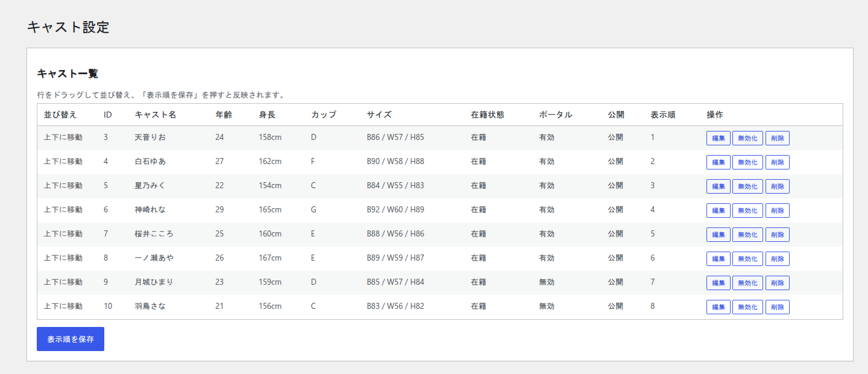Click 無効 portal status of 羽鳥さな

pos(547,306)
